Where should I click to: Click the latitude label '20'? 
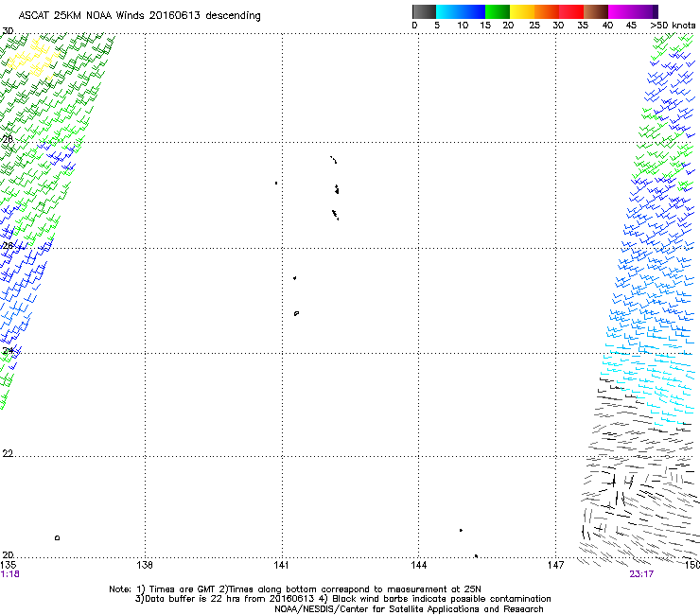tap(8, 554)
